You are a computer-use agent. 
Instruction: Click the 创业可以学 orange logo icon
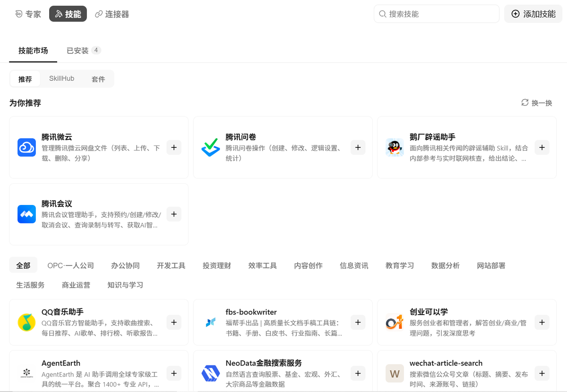pyautogui.click(x=395, y=322)
